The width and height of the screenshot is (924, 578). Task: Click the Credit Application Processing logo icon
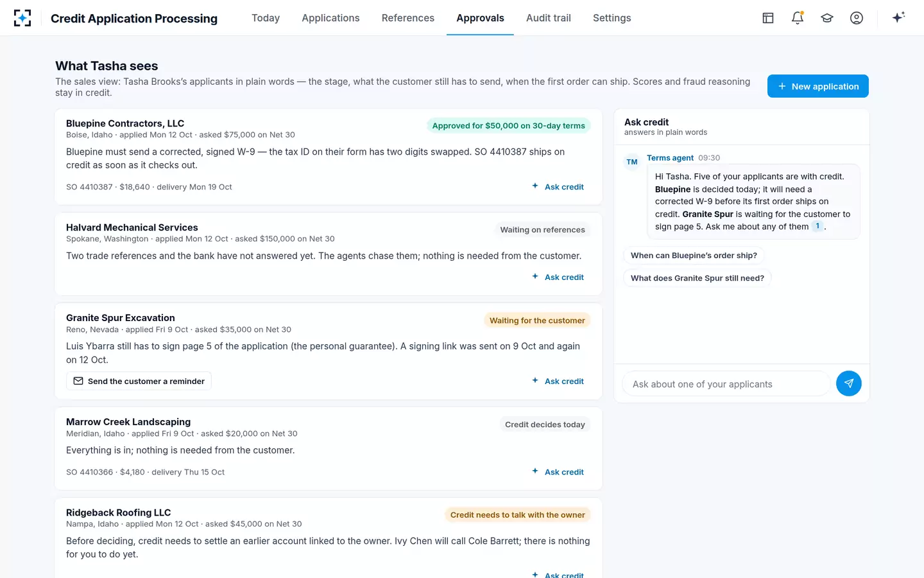[x=22, y=18]
